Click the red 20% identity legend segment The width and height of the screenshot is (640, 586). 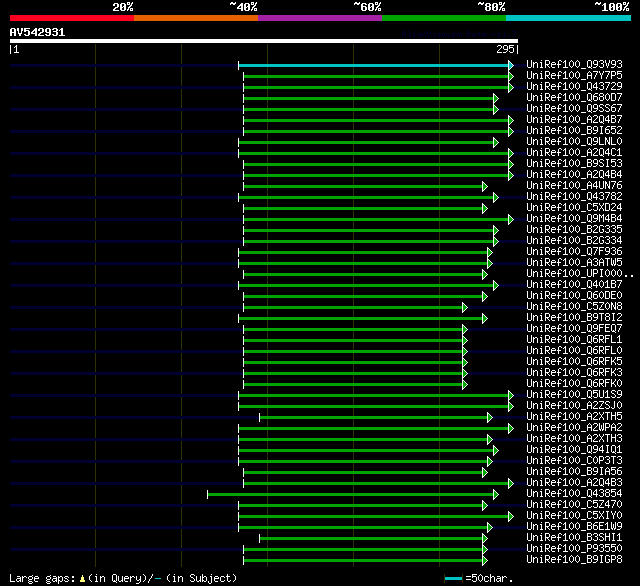[72, 18]
